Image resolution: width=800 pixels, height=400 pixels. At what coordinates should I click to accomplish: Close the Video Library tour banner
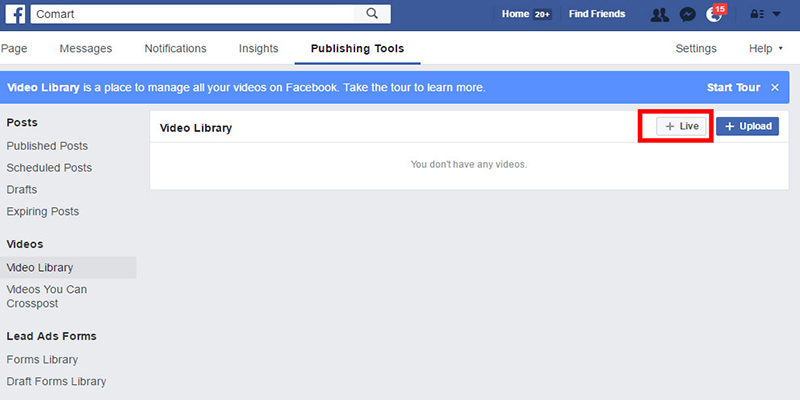(775, 88)
